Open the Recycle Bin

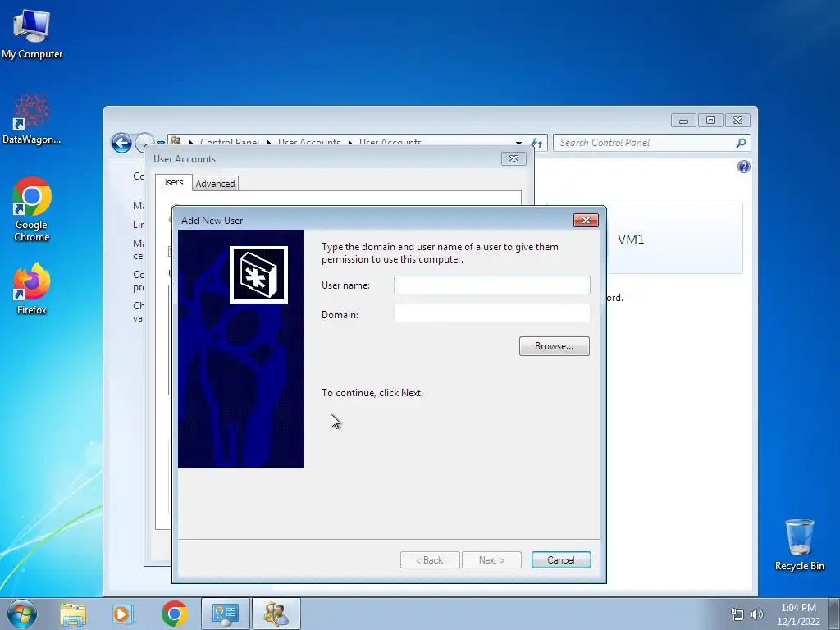799,545
